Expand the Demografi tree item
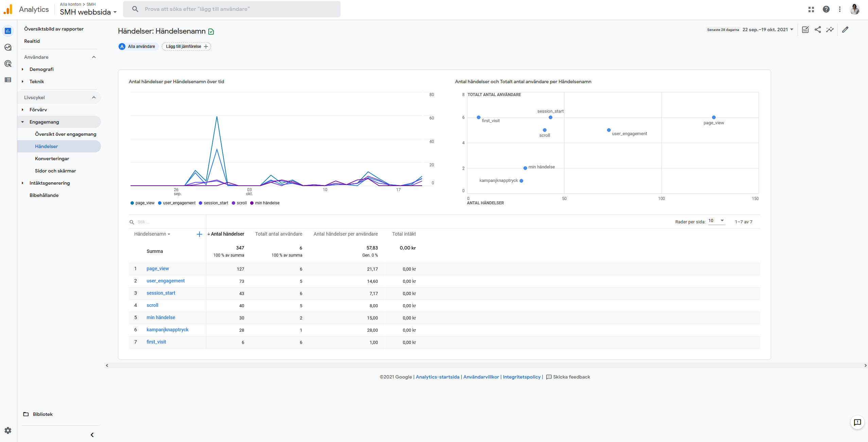This screenshot has height=442, width=868. click(41, 69)
